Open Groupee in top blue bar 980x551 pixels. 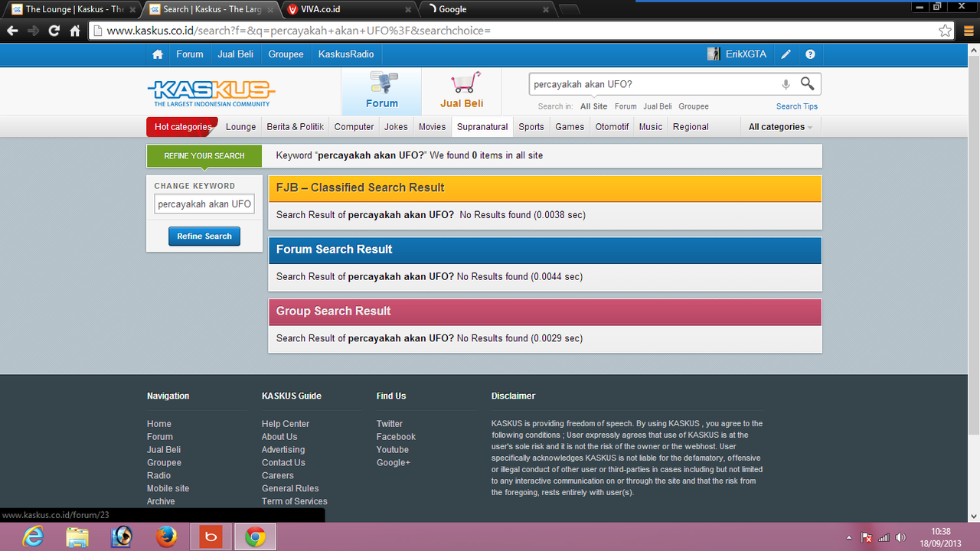tap(286, 54)
